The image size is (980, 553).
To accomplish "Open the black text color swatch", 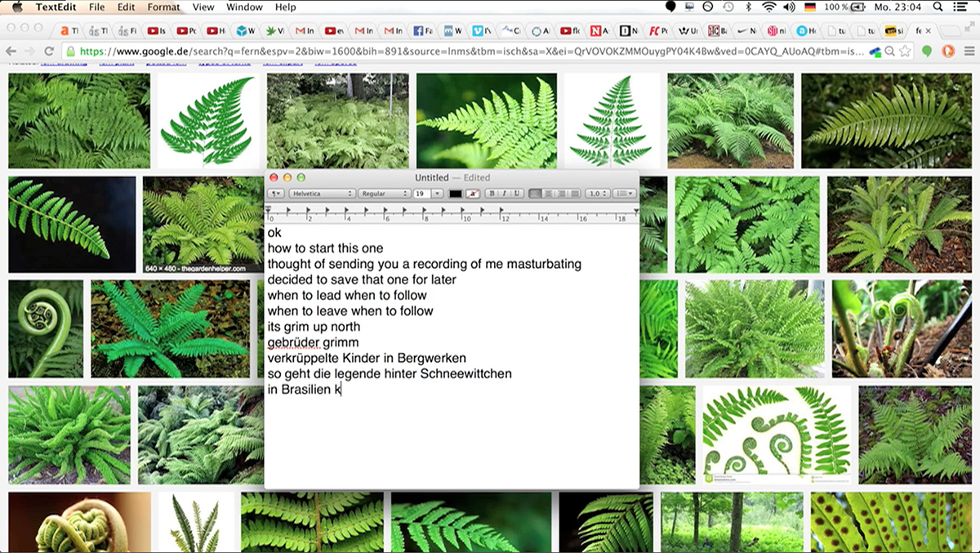I will coord(455,194).
